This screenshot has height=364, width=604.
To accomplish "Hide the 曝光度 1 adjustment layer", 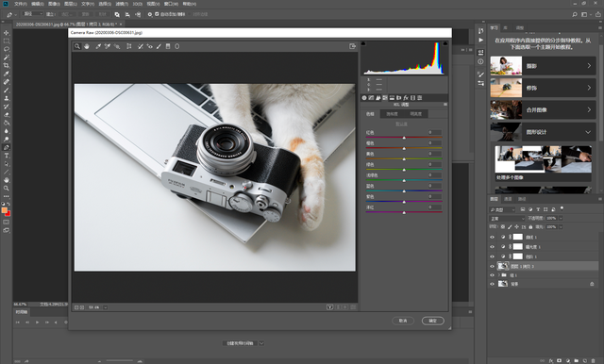I will 492,247.
